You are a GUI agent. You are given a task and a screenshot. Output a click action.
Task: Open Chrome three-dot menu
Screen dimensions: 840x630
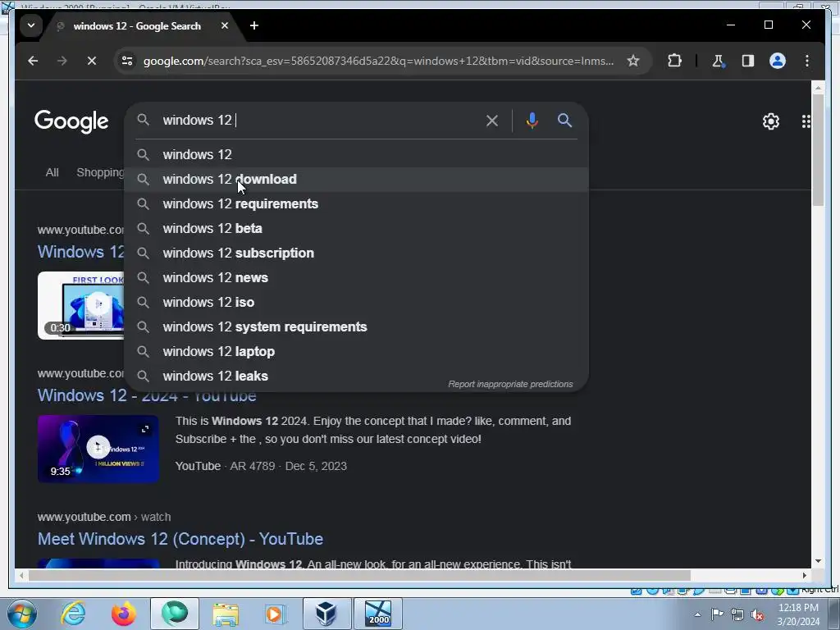[807, 61]
